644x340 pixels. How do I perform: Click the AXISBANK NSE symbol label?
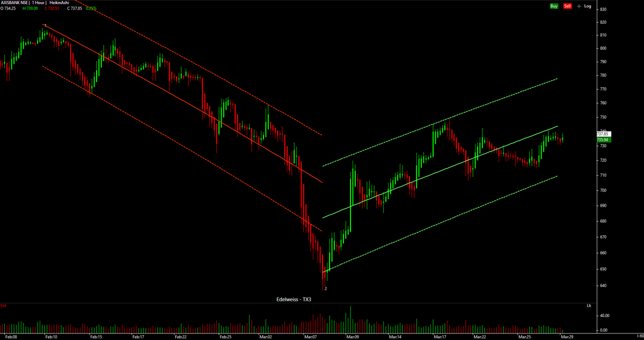click(13, 3)
